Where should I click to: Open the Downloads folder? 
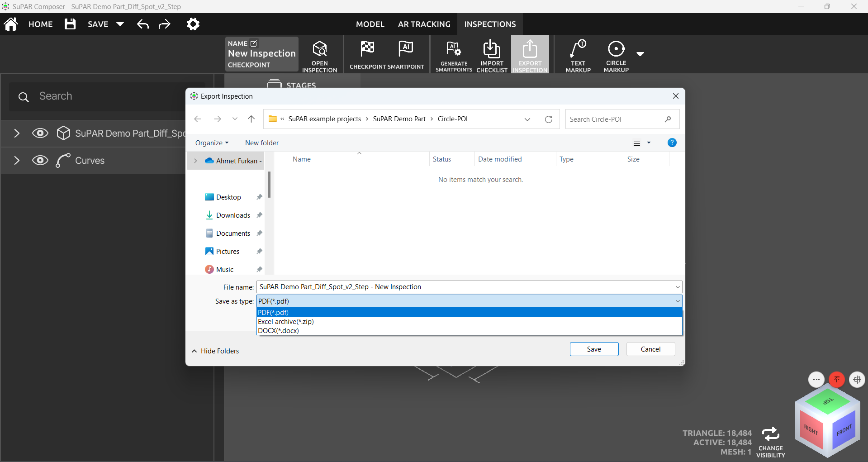233,215
